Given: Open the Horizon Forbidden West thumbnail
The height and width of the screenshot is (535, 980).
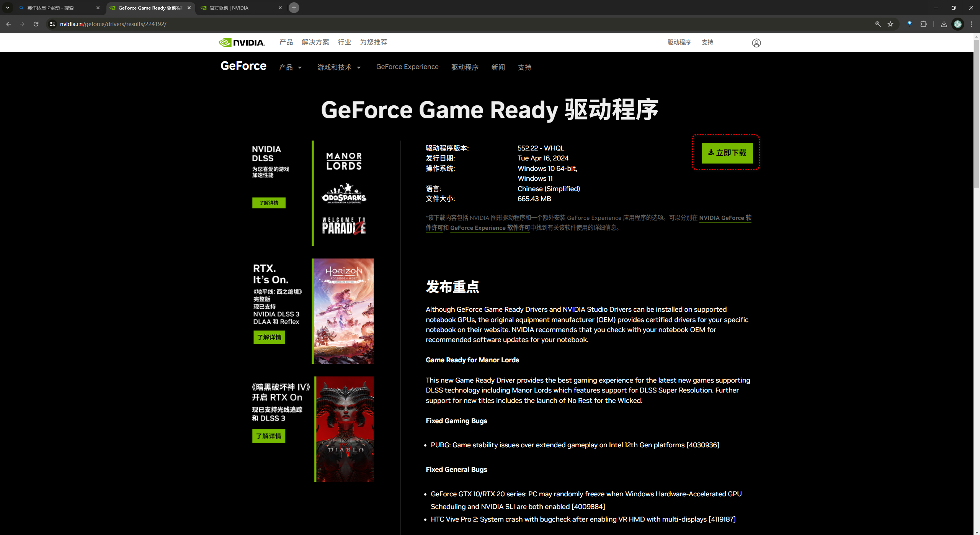Looking at the screenshot, I should pos(343,311).
